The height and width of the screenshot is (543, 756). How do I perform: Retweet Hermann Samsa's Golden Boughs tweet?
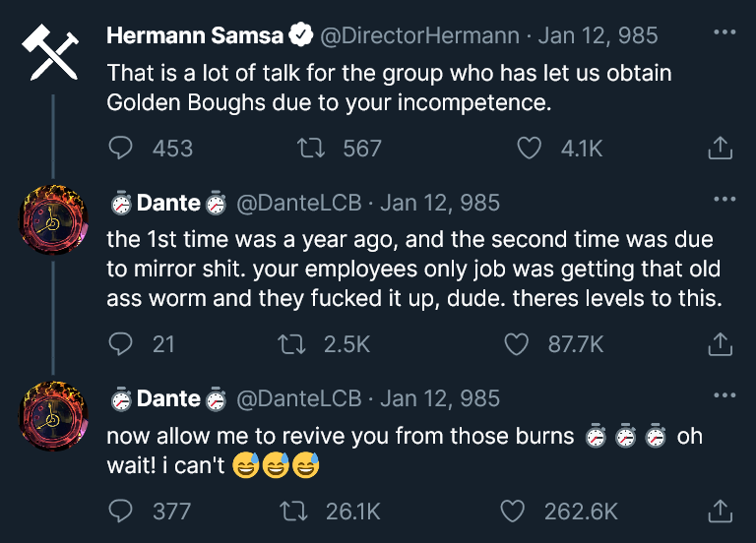(x=311, y=149)
